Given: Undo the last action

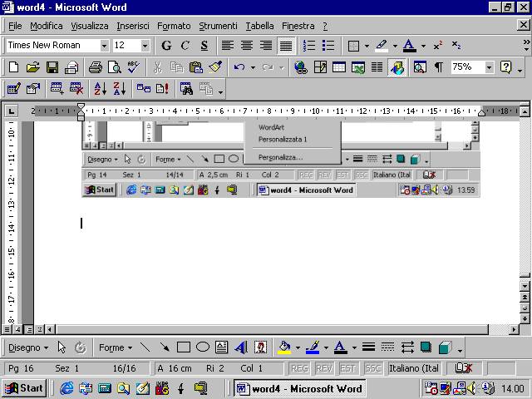Looking at the screenshot, I should point(239,67).
